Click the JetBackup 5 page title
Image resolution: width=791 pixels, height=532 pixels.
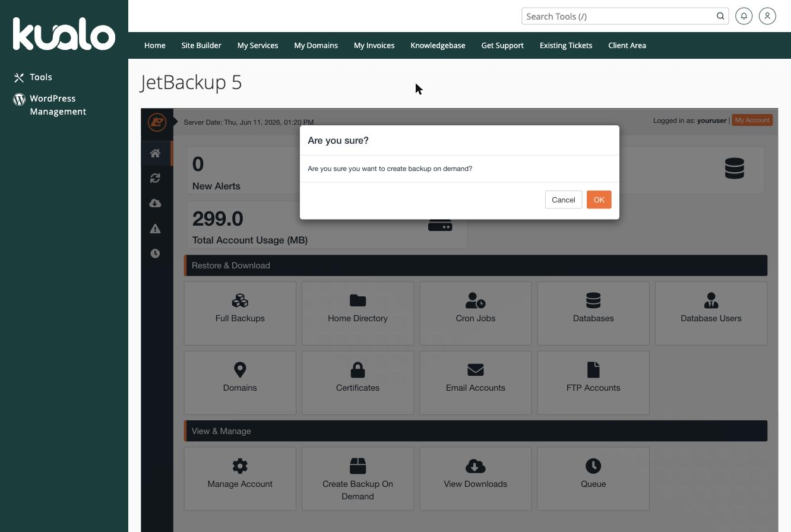(191, 82)
